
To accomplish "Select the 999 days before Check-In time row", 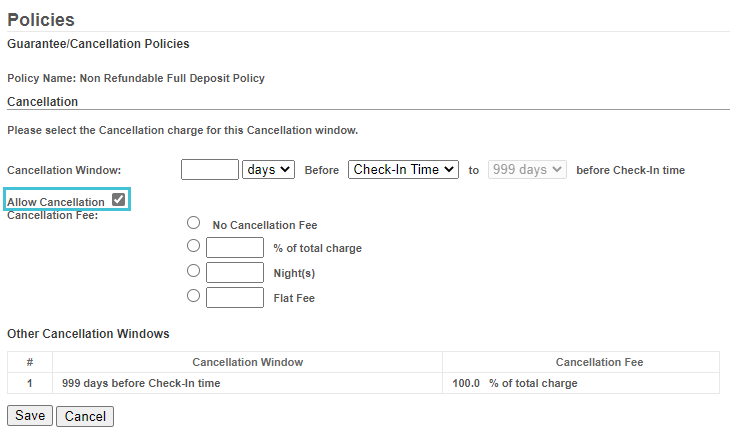I will (x=364, y=383).
